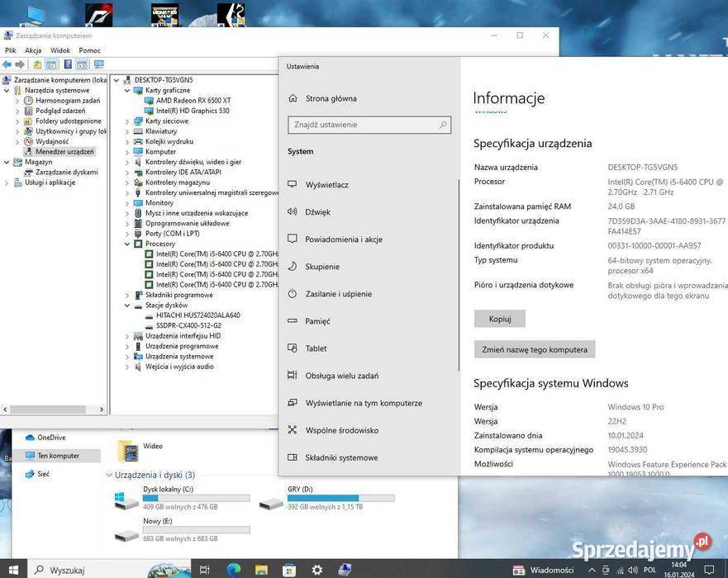Open File Explorer from taskbar

[x=261, y=570]
